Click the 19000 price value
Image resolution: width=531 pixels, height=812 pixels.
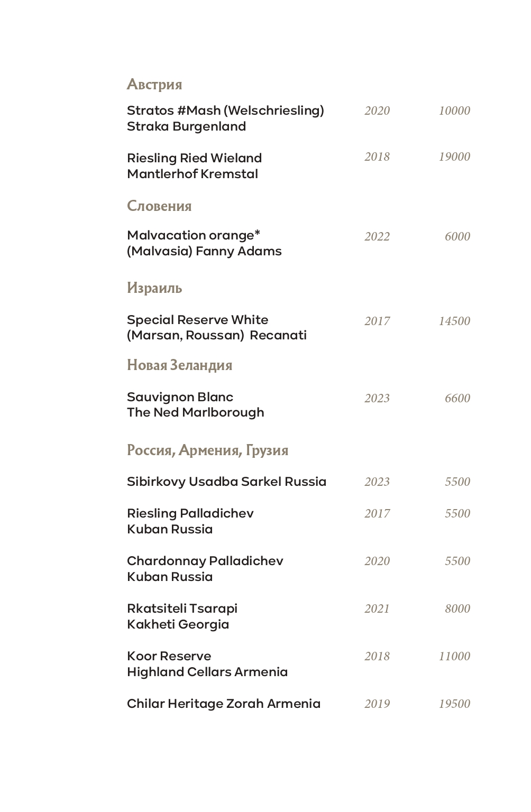tap(454, 156)
